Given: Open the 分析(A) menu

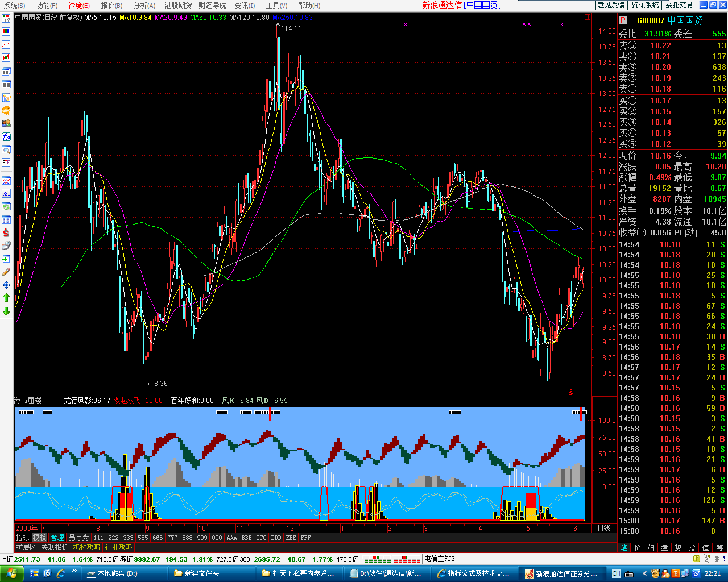Looking at the screenshot, I should coord(144,6).
